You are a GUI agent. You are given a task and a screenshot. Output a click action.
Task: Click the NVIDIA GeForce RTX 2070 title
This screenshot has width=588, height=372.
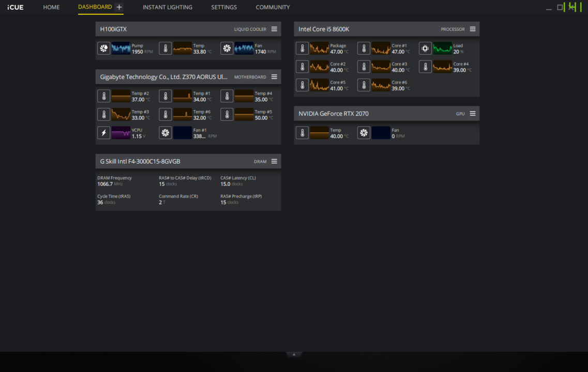[x=334, y=114]
